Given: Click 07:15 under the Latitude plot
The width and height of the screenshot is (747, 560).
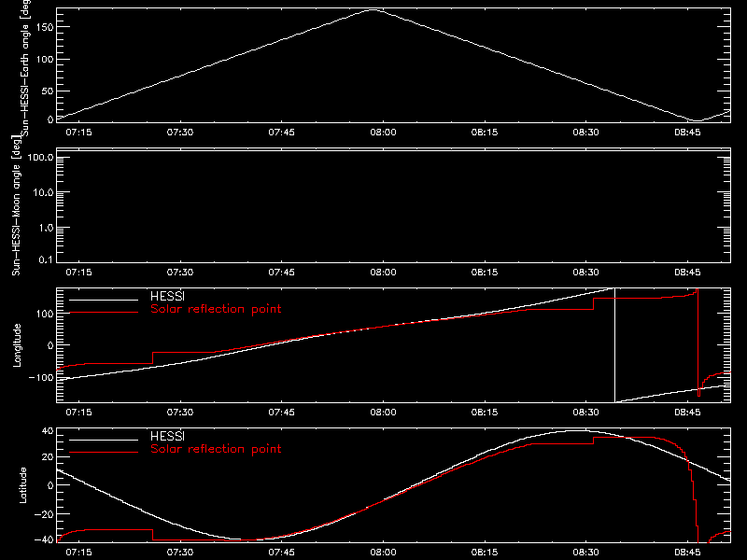Looking at the screenshot, I should pyautogui.click(x=78, y=553).
